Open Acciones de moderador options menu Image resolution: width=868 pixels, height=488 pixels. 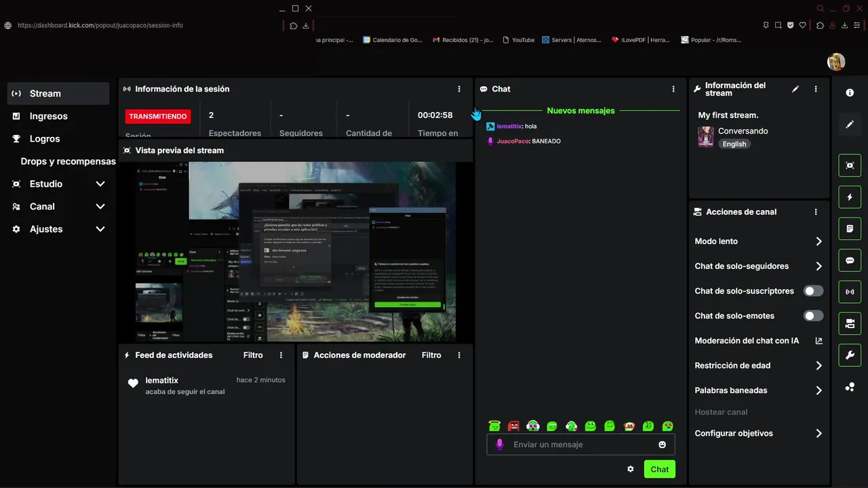click(459, 355)
